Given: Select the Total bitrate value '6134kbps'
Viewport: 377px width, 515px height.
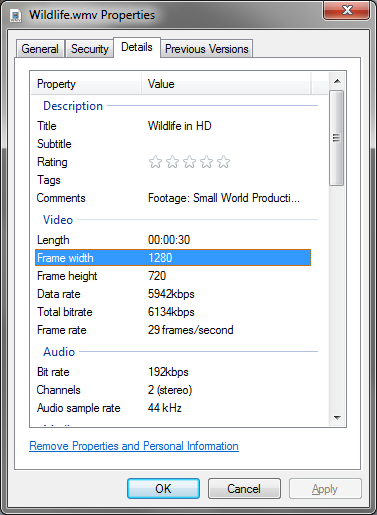Looking at the screenshot, I should (x=171, y=312).
